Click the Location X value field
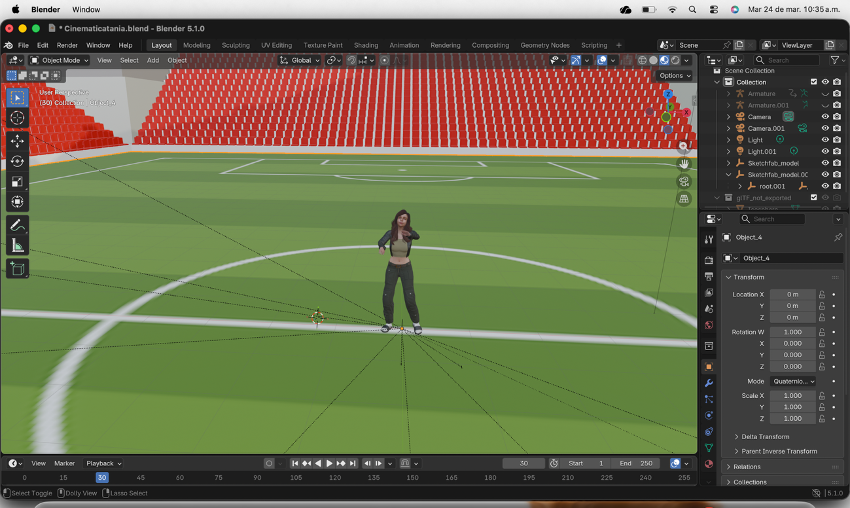850x508 pixels. coord(793,294)
